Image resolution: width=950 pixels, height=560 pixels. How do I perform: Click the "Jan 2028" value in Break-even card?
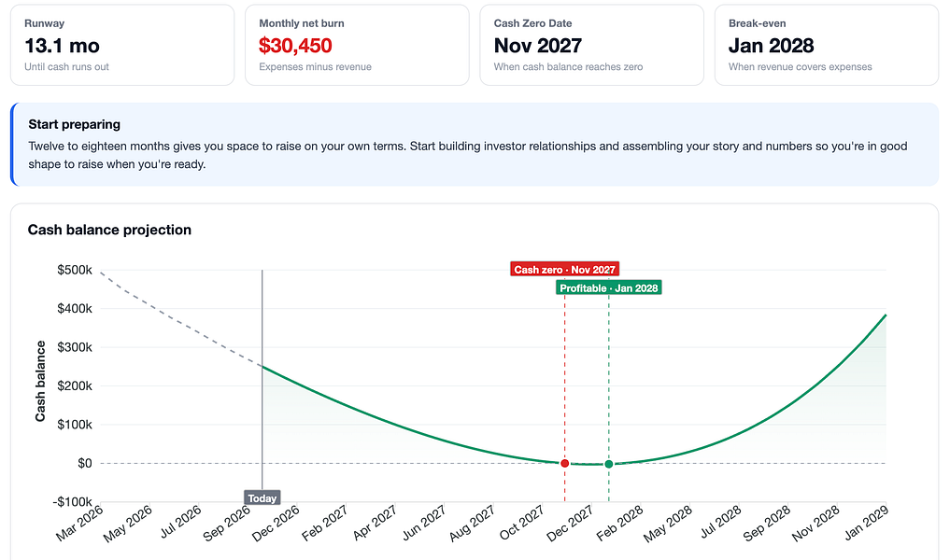(772, 46)
